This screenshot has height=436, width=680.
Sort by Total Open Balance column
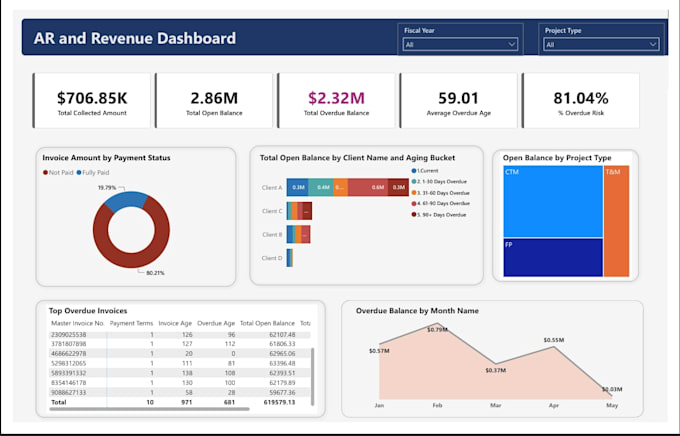pos(267,323)
